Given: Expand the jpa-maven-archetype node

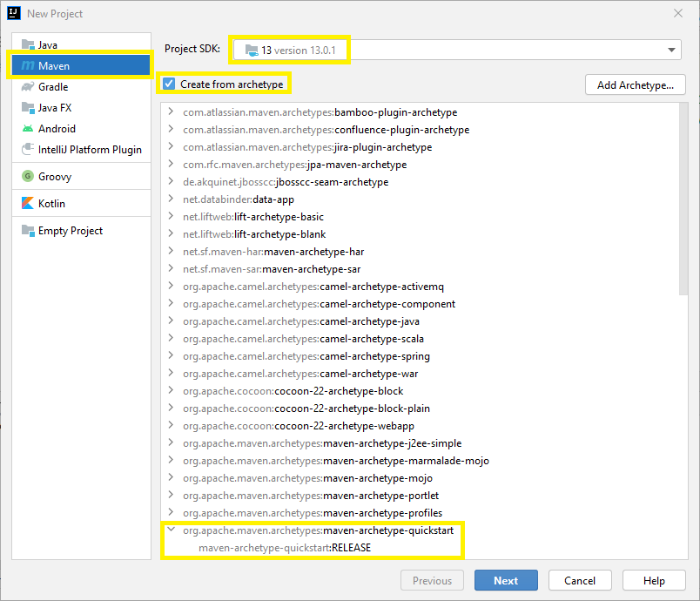Looking at the screenshot, I should [x=171, y=164].
